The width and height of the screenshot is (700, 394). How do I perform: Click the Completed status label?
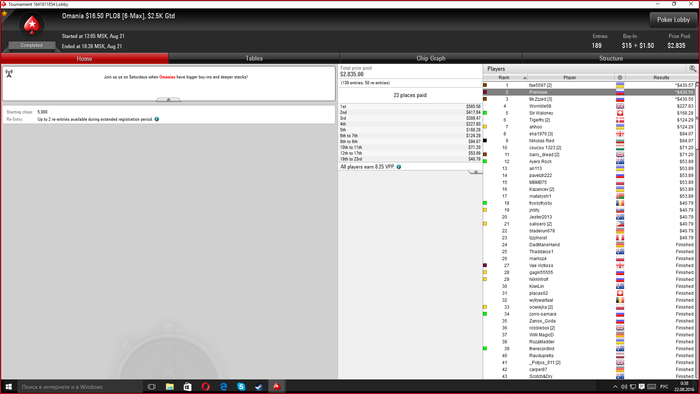point(31,46)
